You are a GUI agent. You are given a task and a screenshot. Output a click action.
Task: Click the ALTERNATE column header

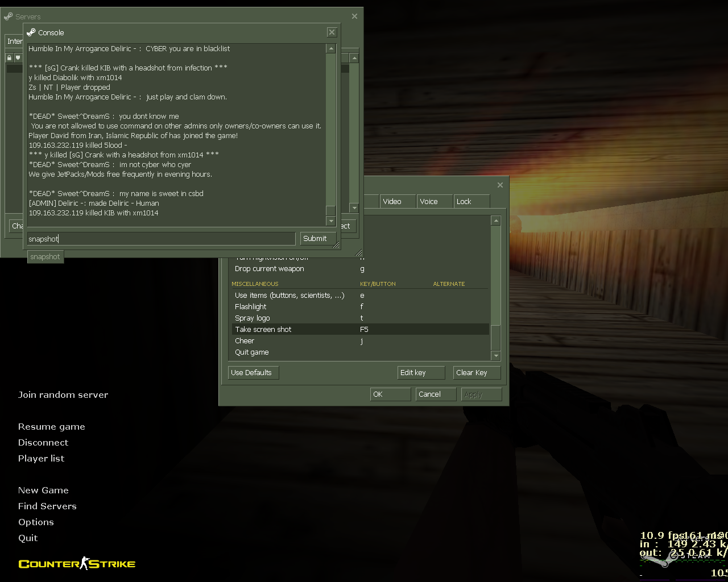449,284
